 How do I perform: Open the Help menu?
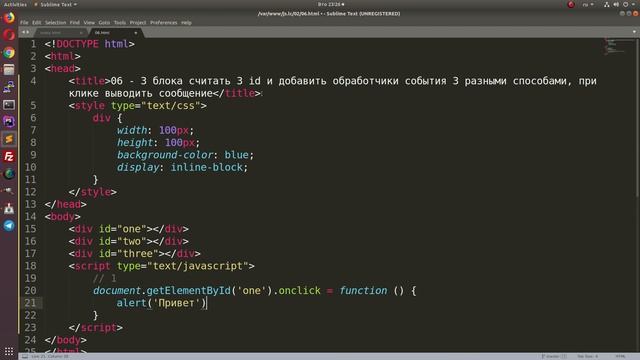tap(186, 22)
